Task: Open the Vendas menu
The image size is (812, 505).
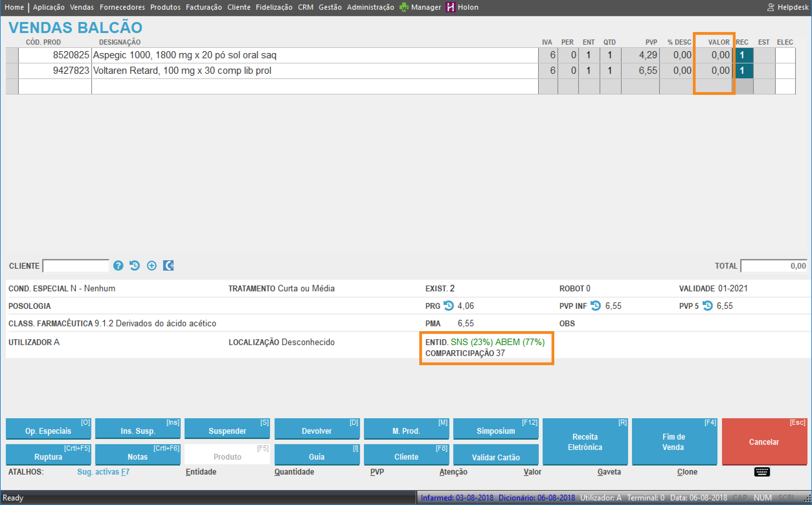Action: coord(82,7)
